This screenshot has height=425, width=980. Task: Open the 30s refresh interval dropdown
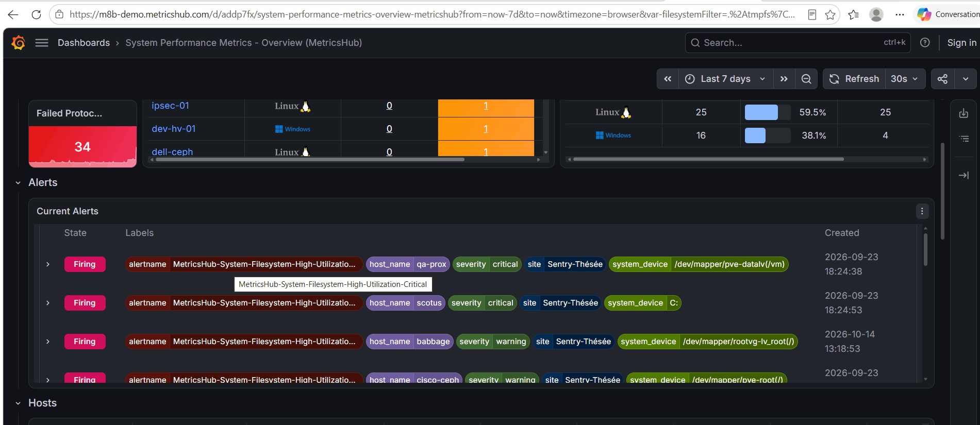[x=905, y=79]
